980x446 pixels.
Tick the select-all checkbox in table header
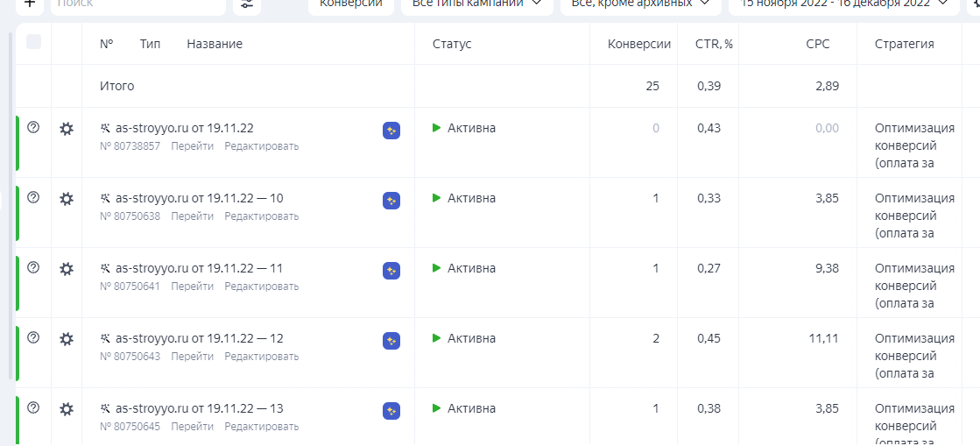click(34, 42)
